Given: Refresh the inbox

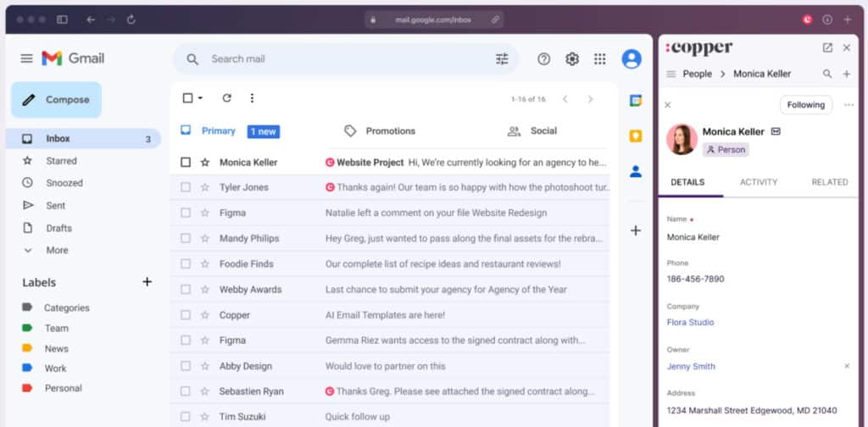Looking at the screenshot, I should (x=226, y=98).
